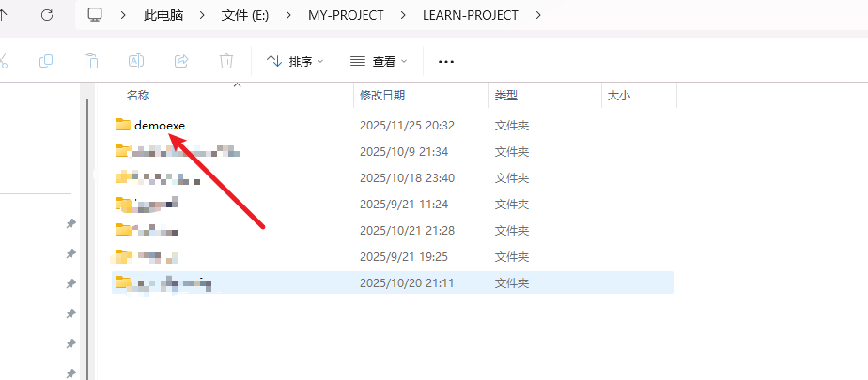Open the 排序 sort dropdown

tap(295, 61)
